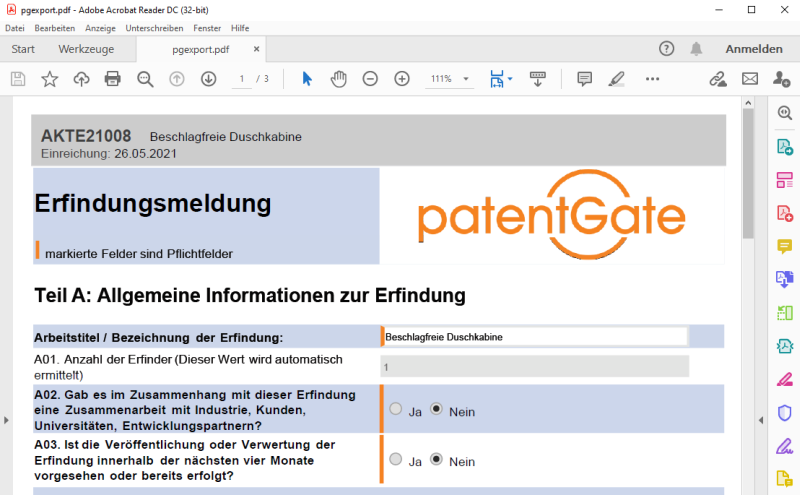Collapse the right tools pane
This screenshot has height=495, width=800.
coord(761,420)
